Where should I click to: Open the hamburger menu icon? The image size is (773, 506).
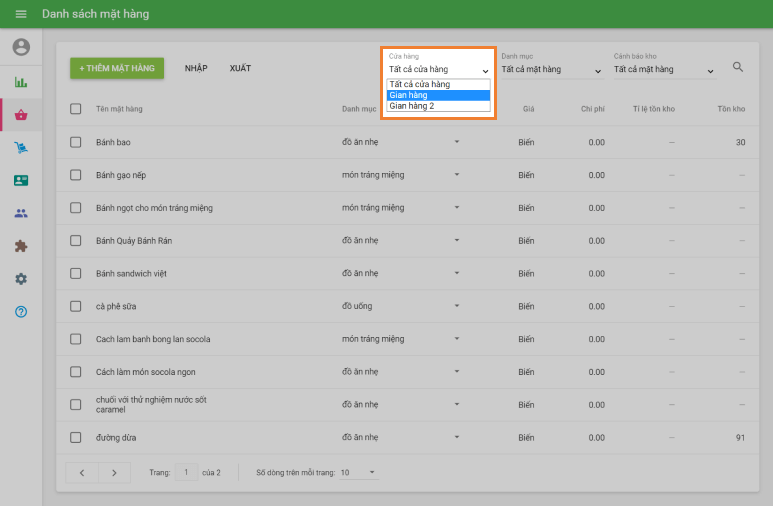21,14
